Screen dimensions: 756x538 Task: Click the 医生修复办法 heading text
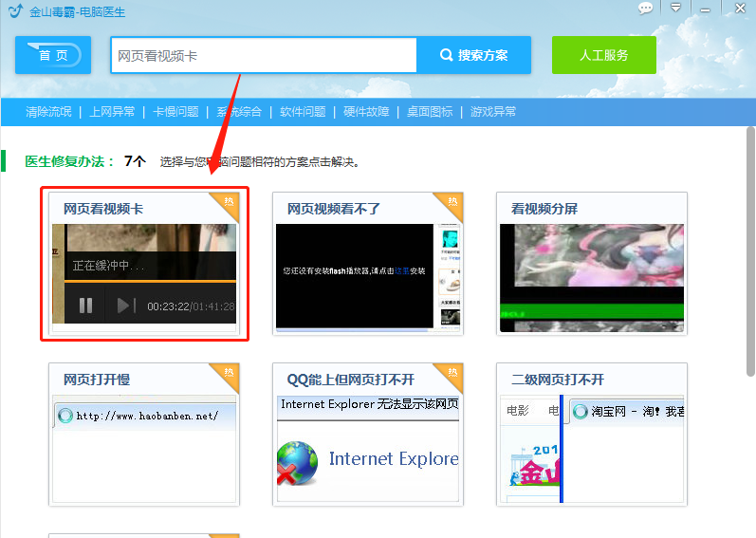click(69, 161)
